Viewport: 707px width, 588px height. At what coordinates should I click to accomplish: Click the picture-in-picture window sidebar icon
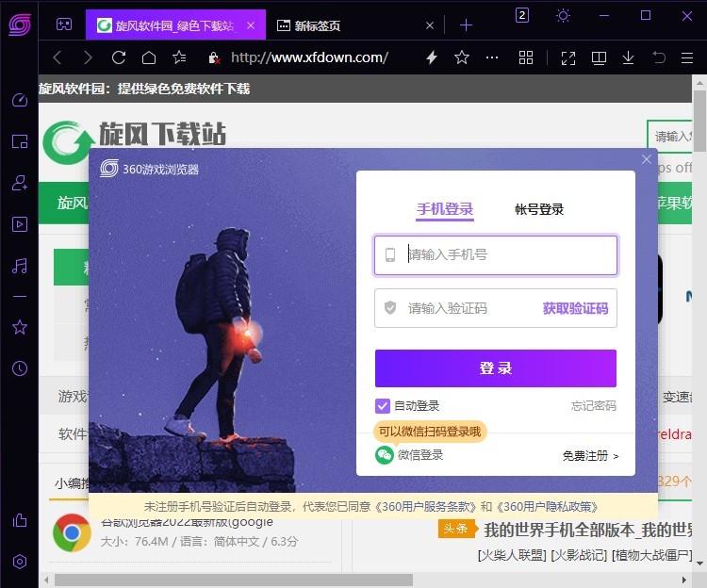pyautogui.click(x=20, y=141)
